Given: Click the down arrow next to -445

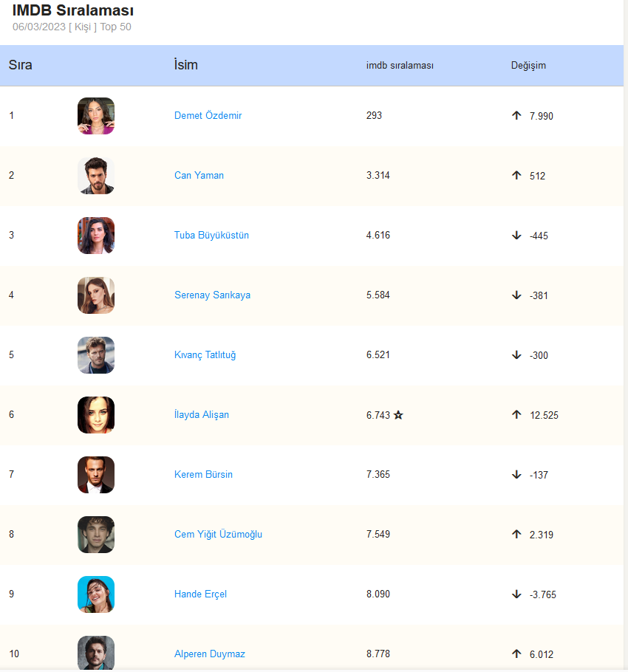Looking at the screenshot, I should 516,235.
